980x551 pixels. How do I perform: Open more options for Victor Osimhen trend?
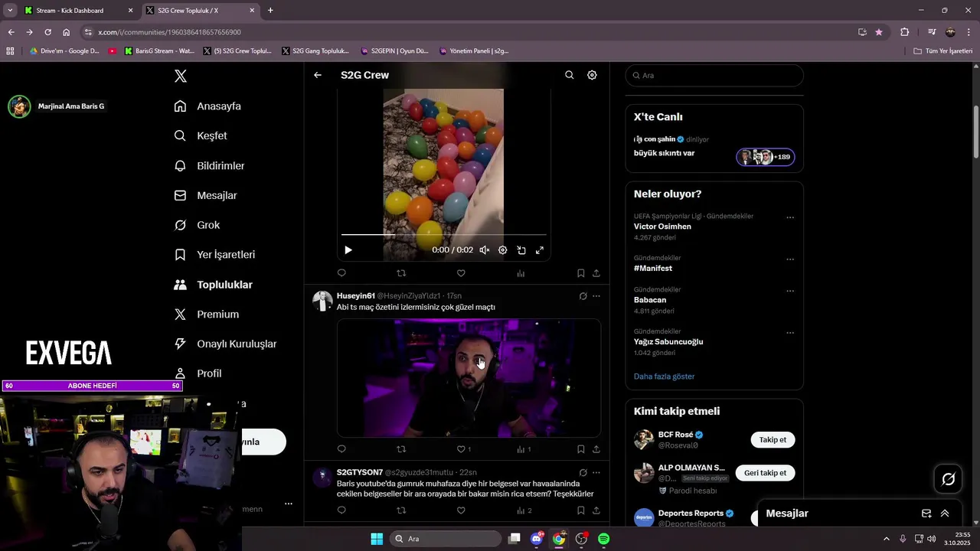[790, 217]
